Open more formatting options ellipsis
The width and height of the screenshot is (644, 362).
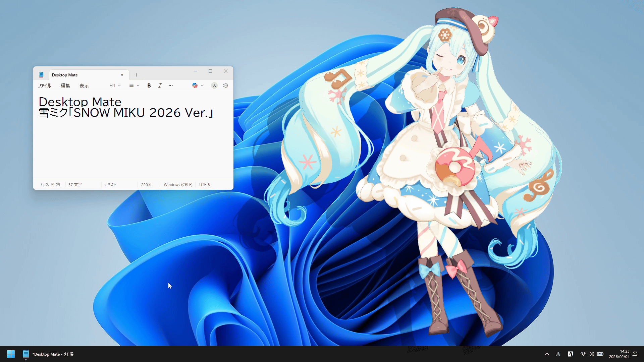click(171, 85)
